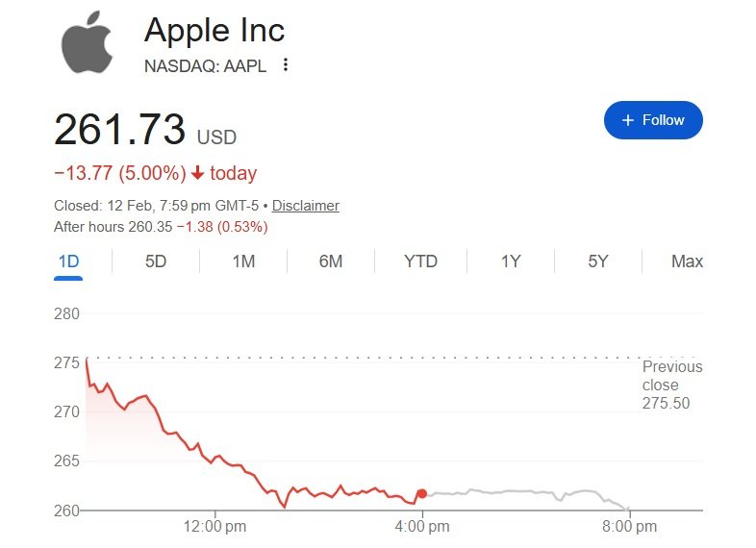This screenshot has height=548, width=756.
Task: Click the Previous close 275.50 label
Action: point(671,385)
